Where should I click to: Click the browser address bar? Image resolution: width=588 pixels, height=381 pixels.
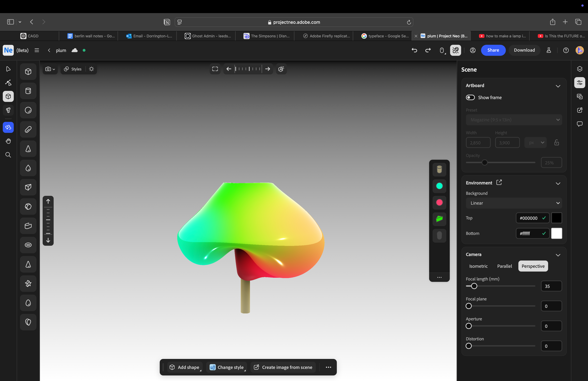tap(294, 22)
